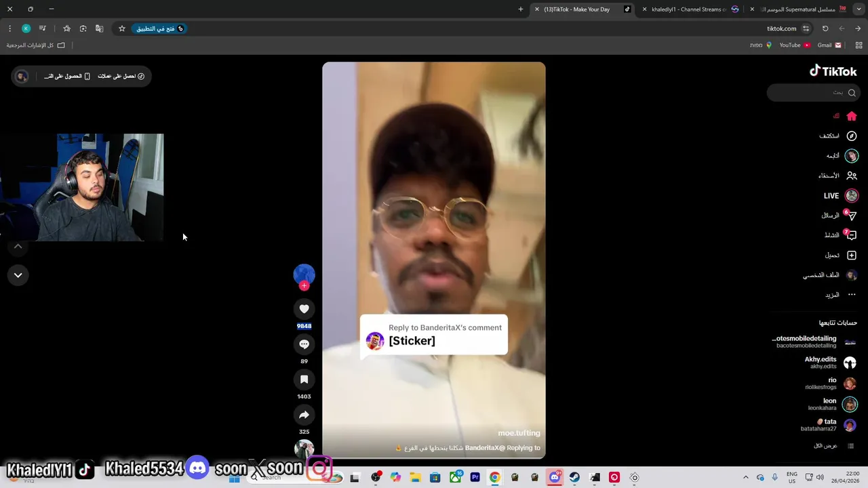Follow creator with red plus badge
Image resolution: width=868 pixels, height=488 pixels.
pyautogui.click(x=304, y=286)
